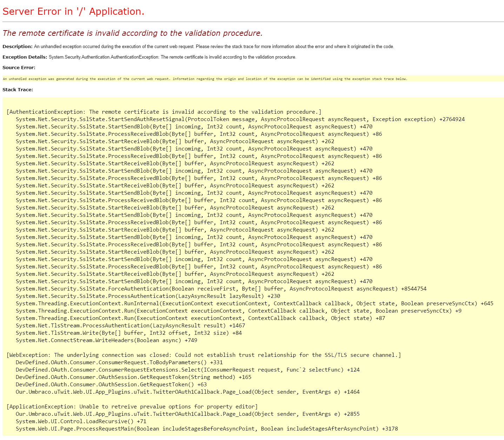Click the 'Stack Trace:' label

point(18,89)
